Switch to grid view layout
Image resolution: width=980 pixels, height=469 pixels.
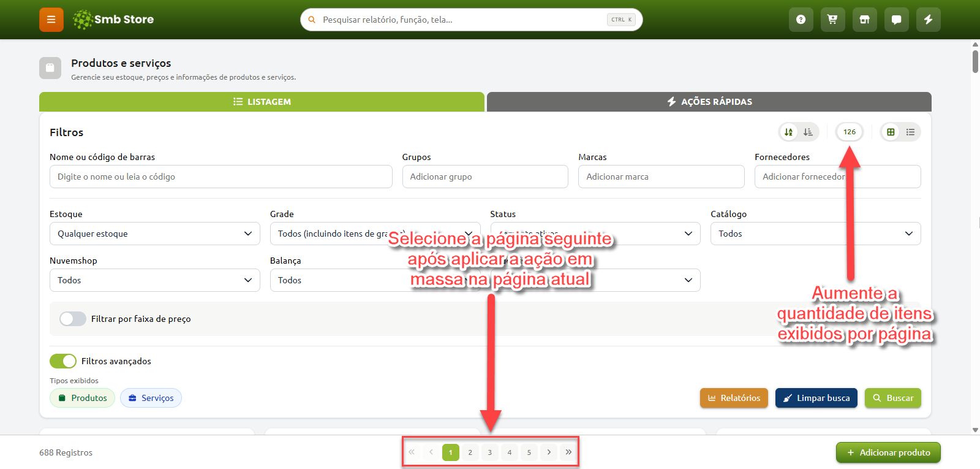891,132
